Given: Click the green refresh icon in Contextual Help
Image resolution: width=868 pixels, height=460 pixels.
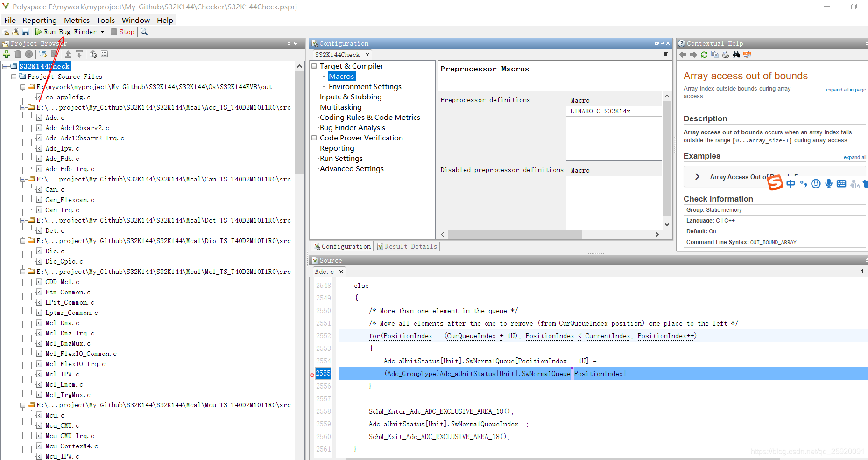Looking at the screenshot, I should coord(704,55).
